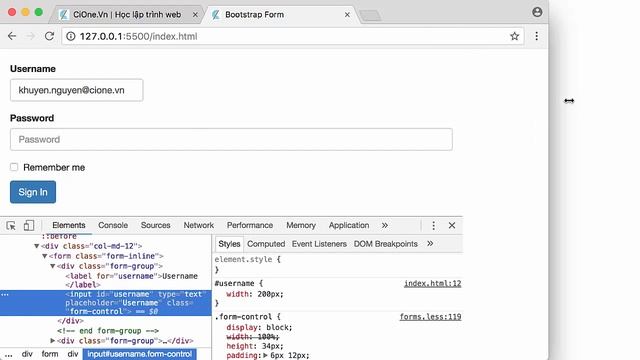Activate the inspect element picker
The height and width of the screenshot is (360, 640).
(x=11, y=225)
